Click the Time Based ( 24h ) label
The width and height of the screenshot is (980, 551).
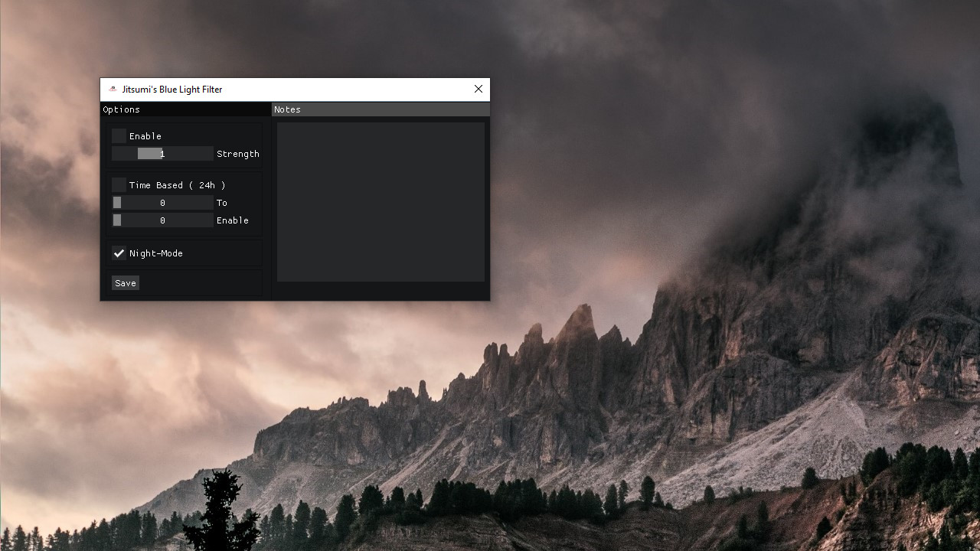point(178,185)
